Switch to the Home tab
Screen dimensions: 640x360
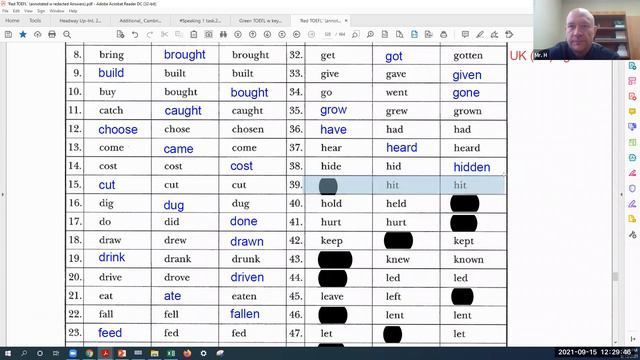pos(12,20)
